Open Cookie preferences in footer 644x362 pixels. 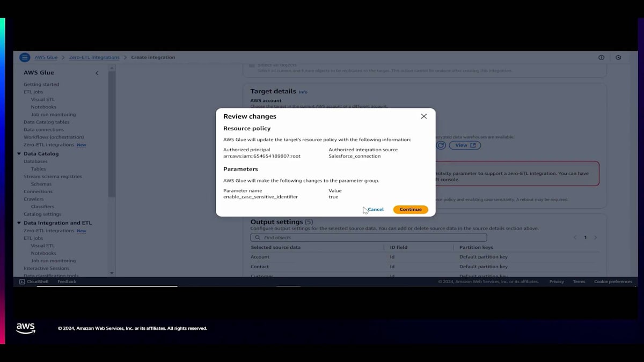[x=613, y=282]
